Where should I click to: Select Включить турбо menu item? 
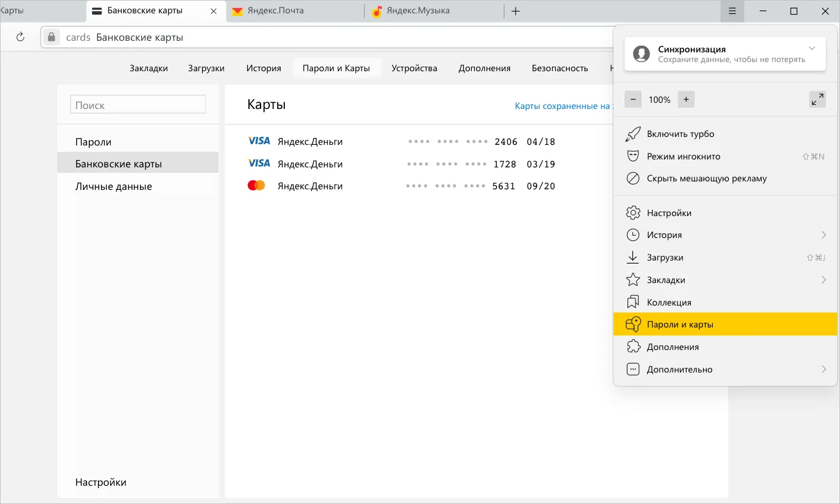click(726, 134)
